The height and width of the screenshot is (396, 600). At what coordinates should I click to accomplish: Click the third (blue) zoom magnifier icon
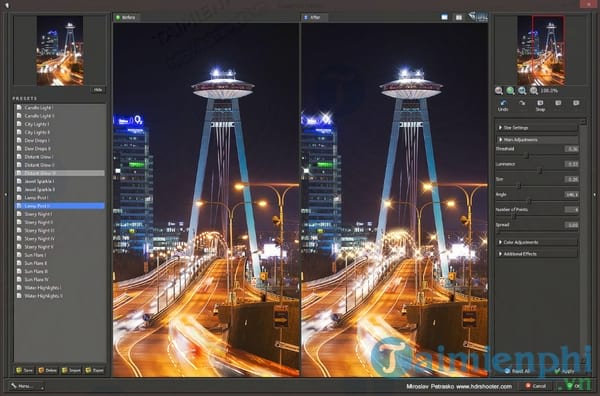[x=522, y=91]
